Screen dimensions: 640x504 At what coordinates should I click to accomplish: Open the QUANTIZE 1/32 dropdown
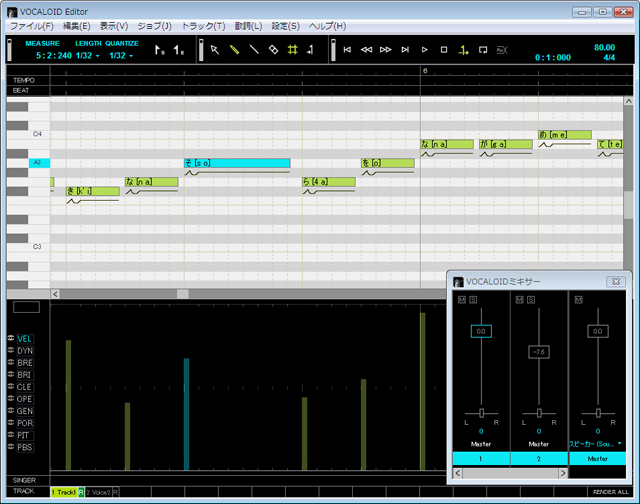[121, 56]
